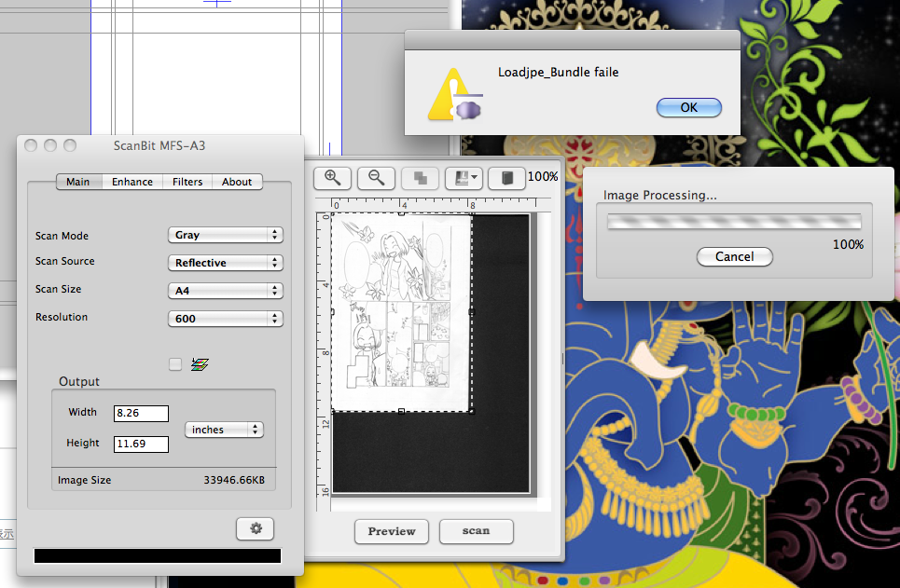Click the colored layers stack icon

[199, 364]
